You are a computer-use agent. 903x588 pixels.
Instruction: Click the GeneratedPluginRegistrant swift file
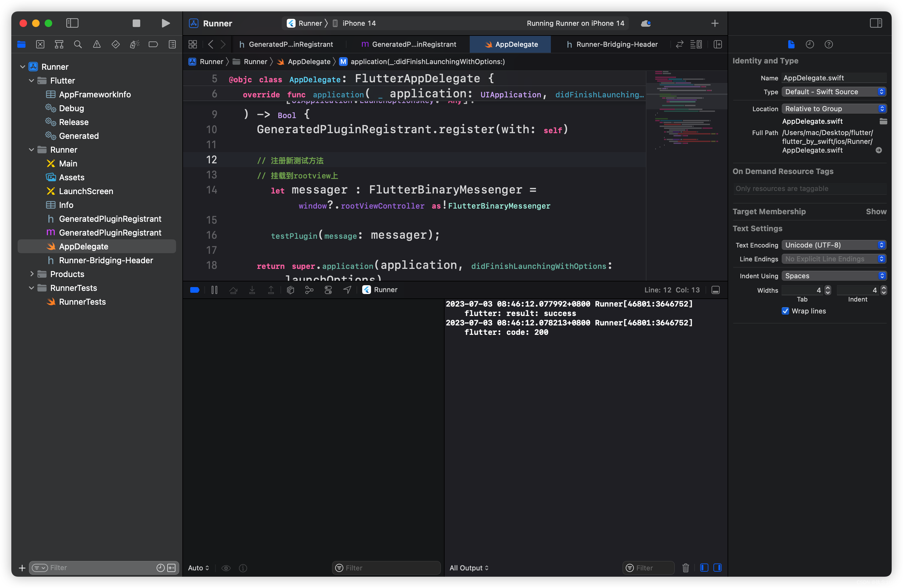tap(110, 232)
